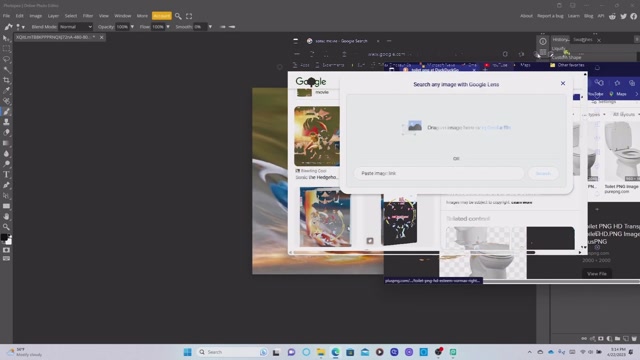Viewport: 640px width, 360px height.
Task: Select the Eraser tool
Action: coord(6,133)
